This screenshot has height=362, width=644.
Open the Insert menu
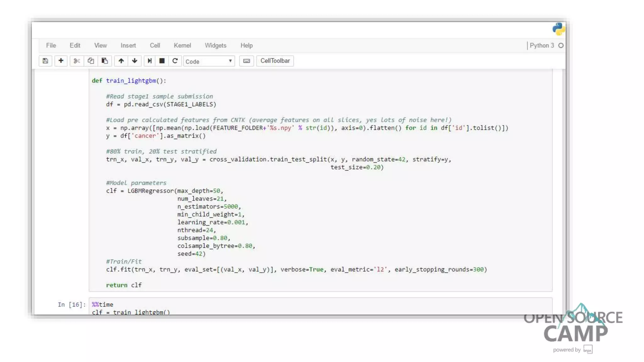[x=128, y=46]
